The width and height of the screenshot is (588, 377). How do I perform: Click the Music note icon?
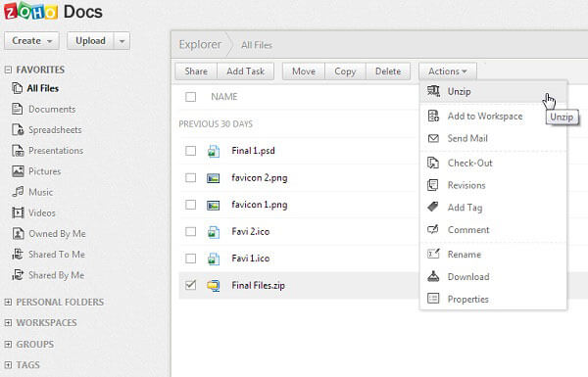[x=18, y=192]
